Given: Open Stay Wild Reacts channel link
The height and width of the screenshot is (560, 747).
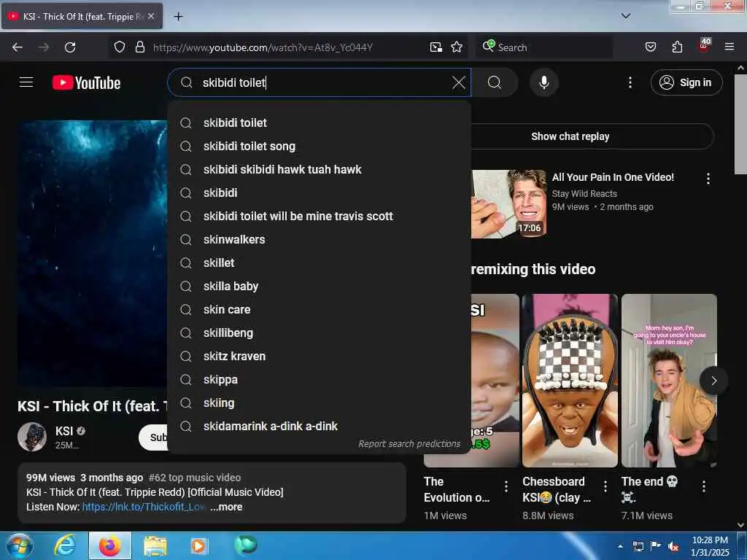Looking at the screenshot, I should pos(584,194).
